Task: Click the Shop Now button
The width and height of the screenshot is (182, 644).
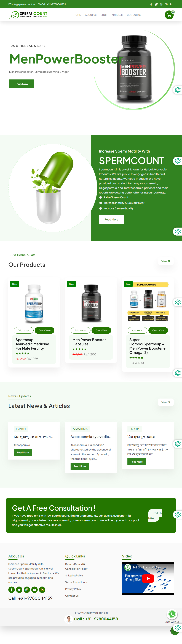Action: coord(22,84)
